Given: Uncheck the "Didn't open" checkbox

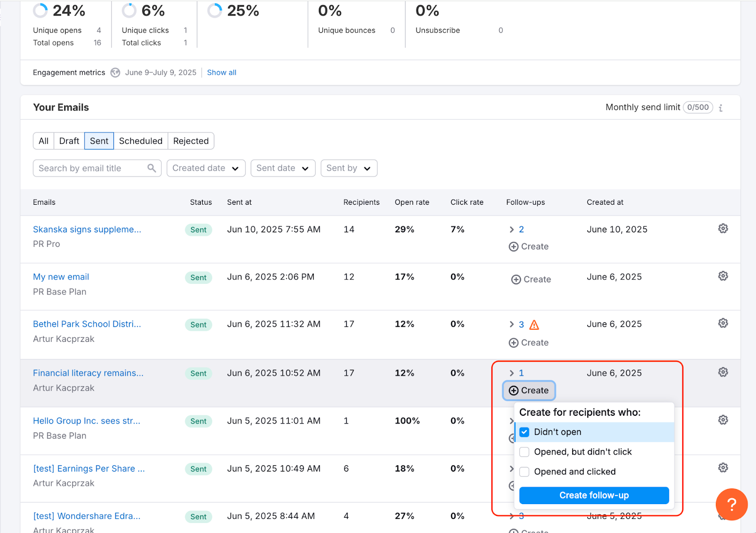Looking at the screenshot, I should pyautogui.click(x=524, y=432).
